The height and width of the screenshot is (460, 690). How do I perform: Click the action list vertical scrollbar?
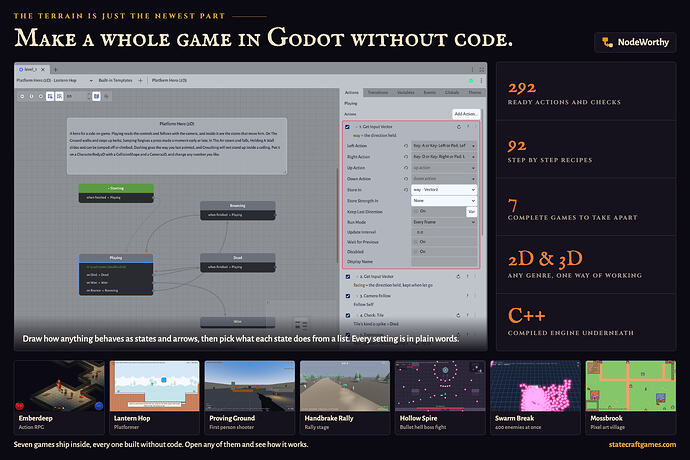coord(482,172)
